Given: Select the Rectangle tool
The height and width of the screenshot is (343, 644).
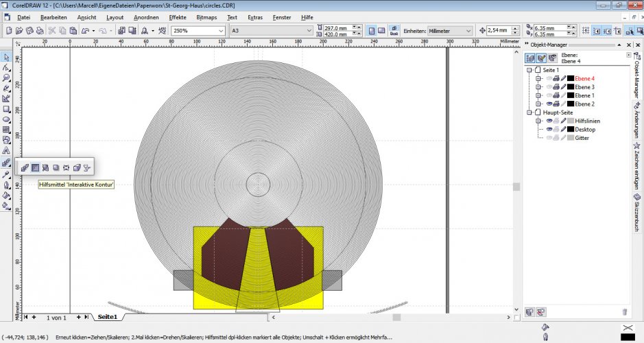Looking at the screenshot, I should point(6,109).
